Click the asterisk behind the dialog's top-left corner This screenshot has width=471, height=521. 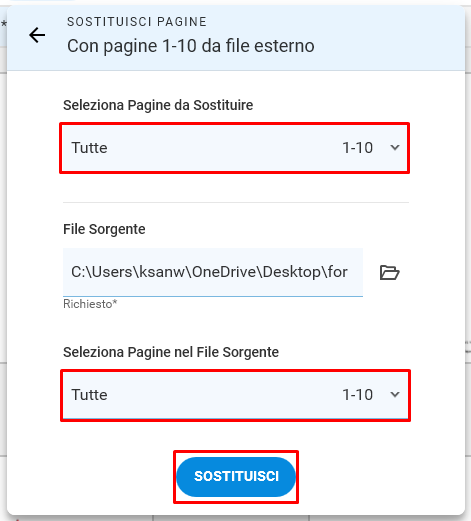pyautogui.click(x=3, y=24)
